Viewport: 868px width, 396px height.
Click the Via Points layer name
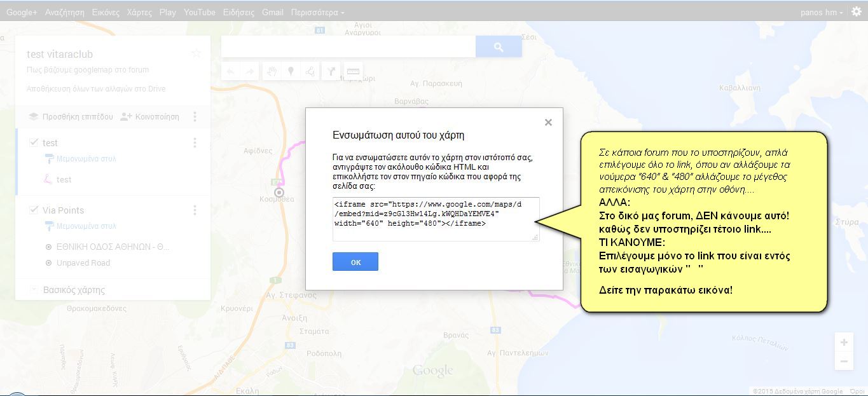pos(63,210)
